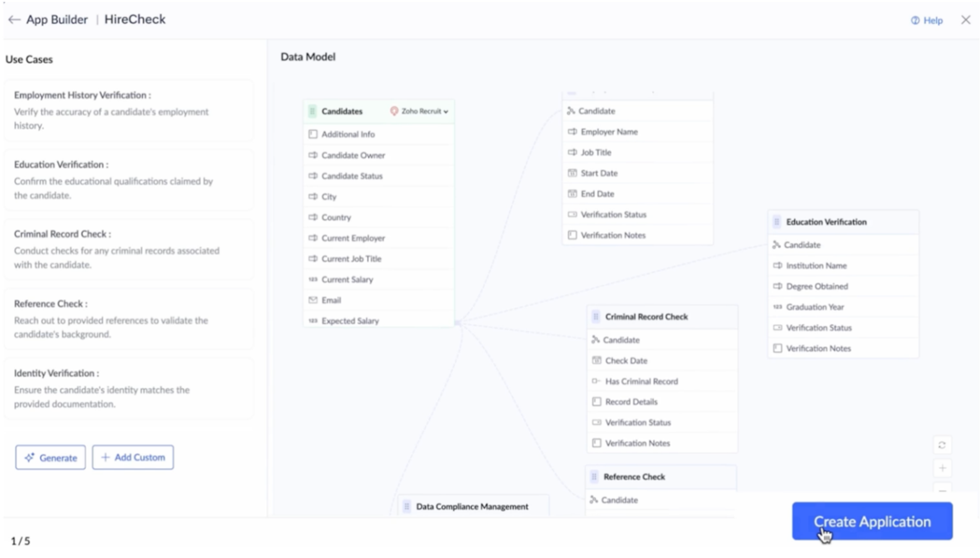The height and width of the screenshot is (558, 980).
Task: Click the date icon on Start Date field
Action: coord(572,173)
